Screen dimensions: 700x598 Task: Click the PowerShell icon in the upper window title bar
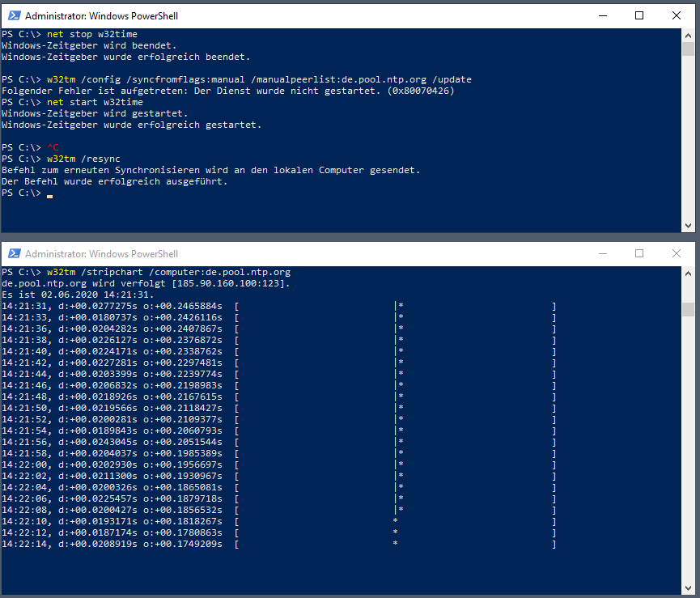(15, 15)
